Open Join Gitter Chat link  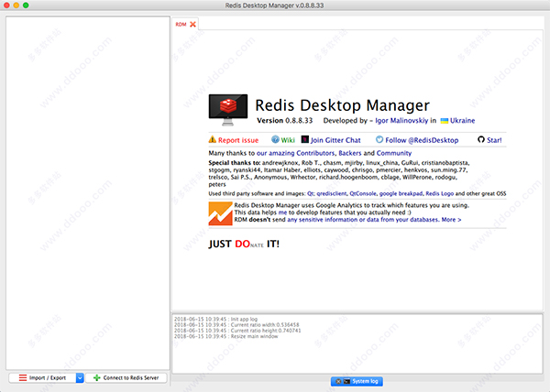click(335, 140)
